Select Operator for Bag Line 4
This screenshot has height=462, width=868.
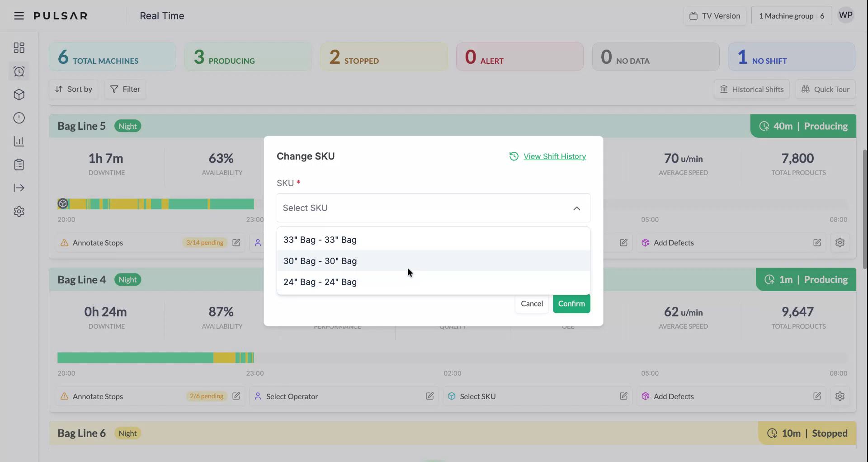292,396
